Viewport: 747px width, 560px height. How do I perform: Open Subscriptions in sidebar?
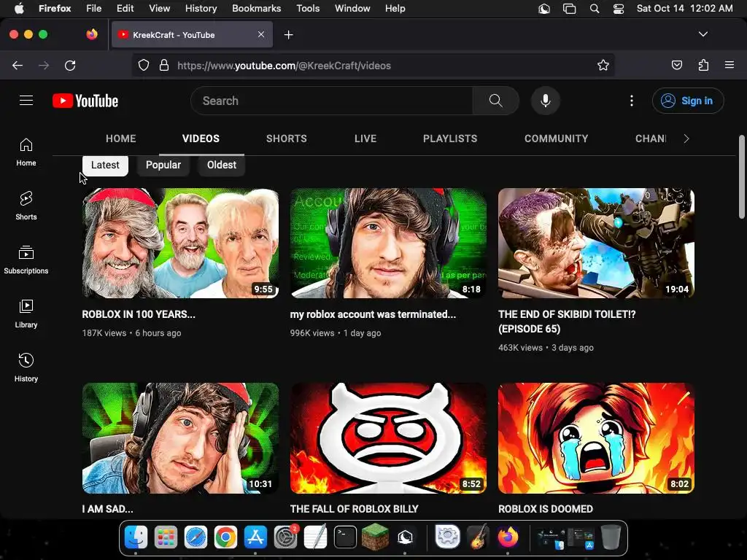[x=26, y=260]
